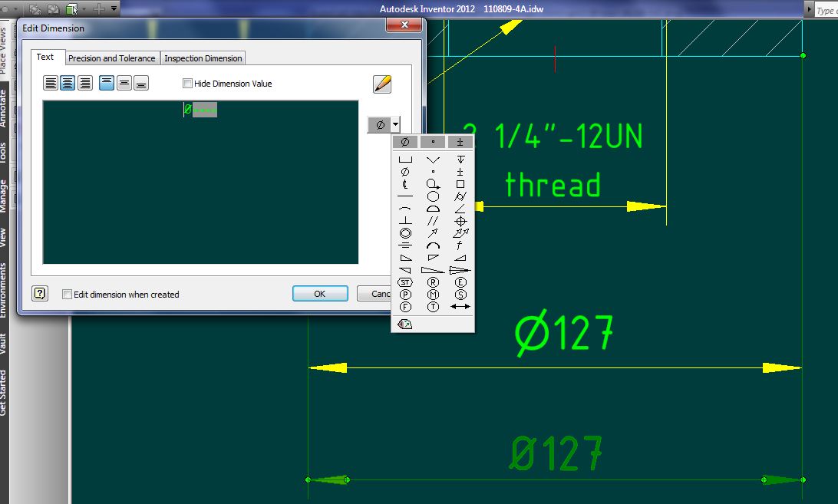Select the counterbore symbol
This screenshot has width=838, height=504.
pos(405,159)
